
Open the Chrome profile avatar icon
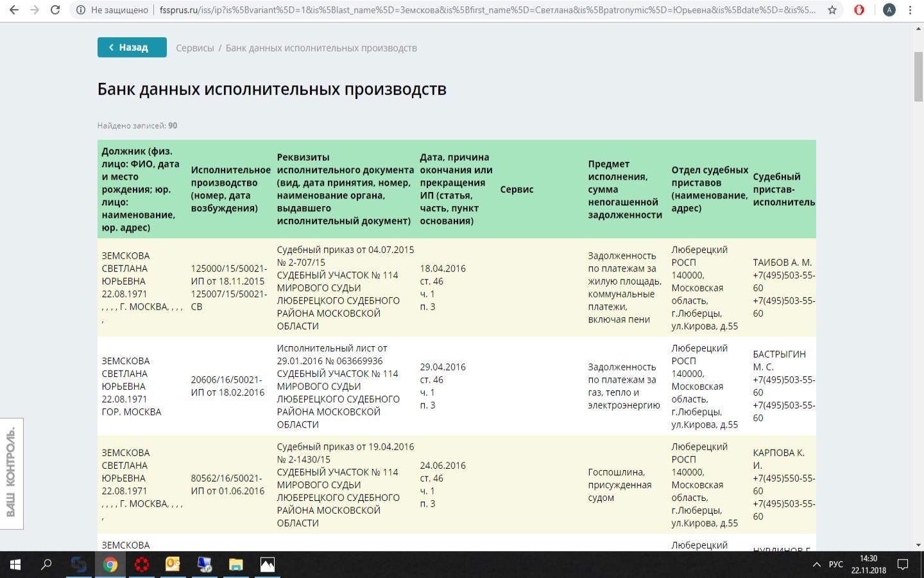coord(889,10)
